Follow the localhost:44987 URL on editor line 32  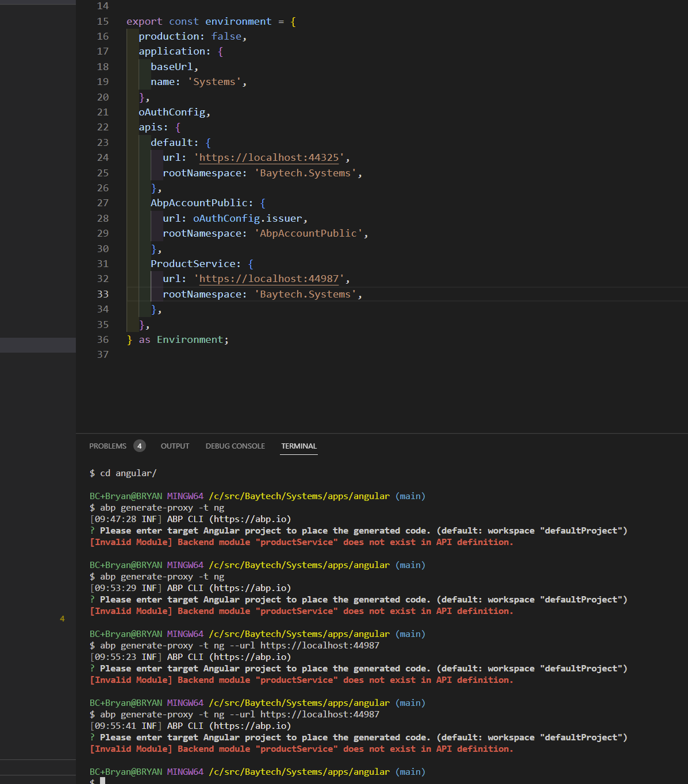click(x=269, y=279)
